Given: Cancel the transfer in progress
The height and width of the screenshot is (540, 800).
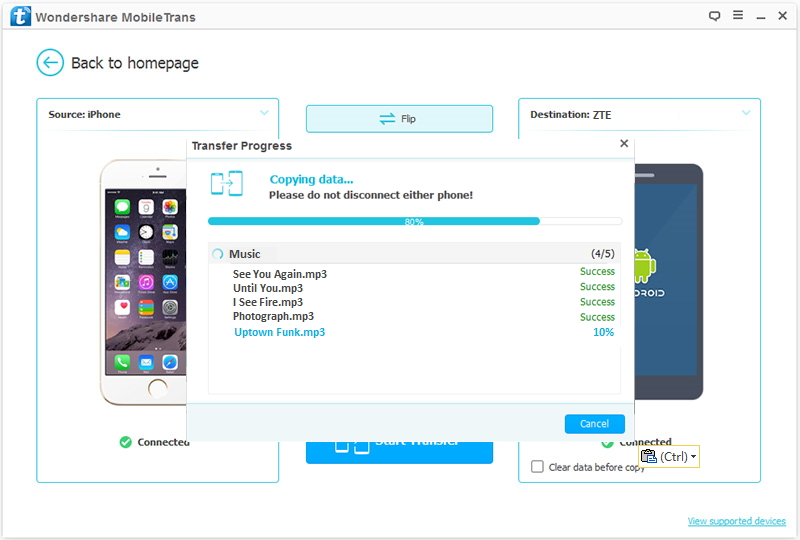Looking at the screenshot, I should pyautogui.click(x=594, y=424).
